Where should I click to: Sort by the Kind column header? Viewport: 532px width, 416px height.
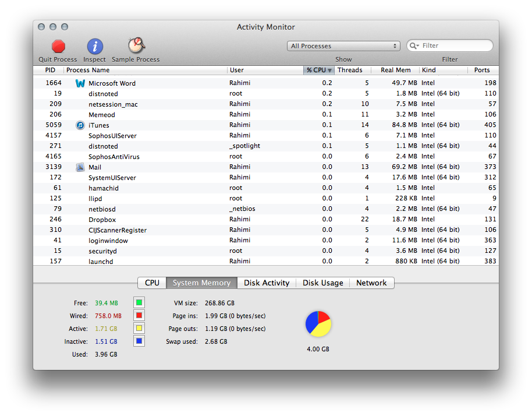(444, 70)
